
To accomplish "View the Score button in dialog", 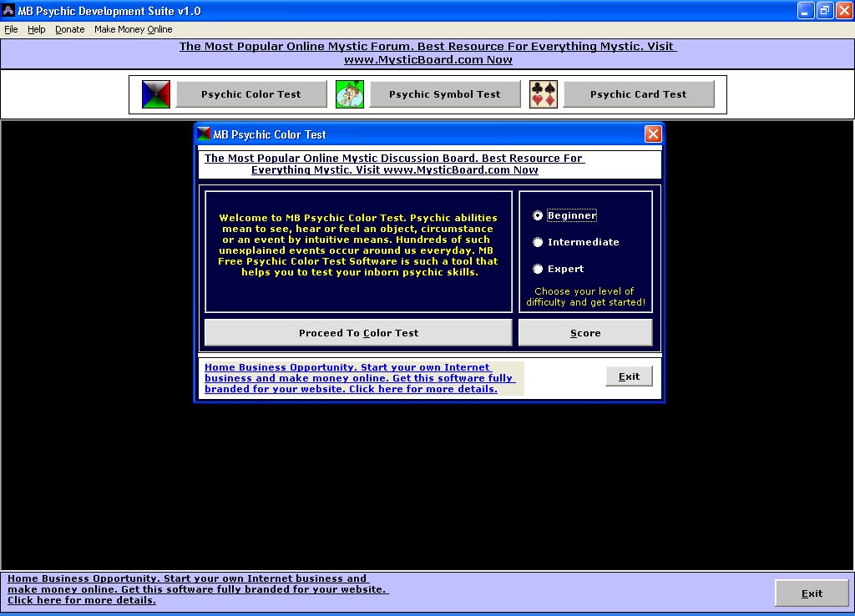I will pyautogui.click(x=585, y=333).
